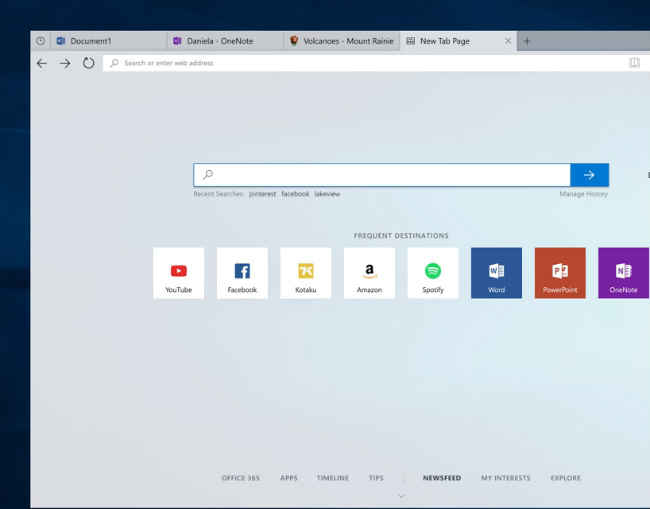Click recent search 'pinterest'
Screen dimensions: 650x509
point(262,194)
